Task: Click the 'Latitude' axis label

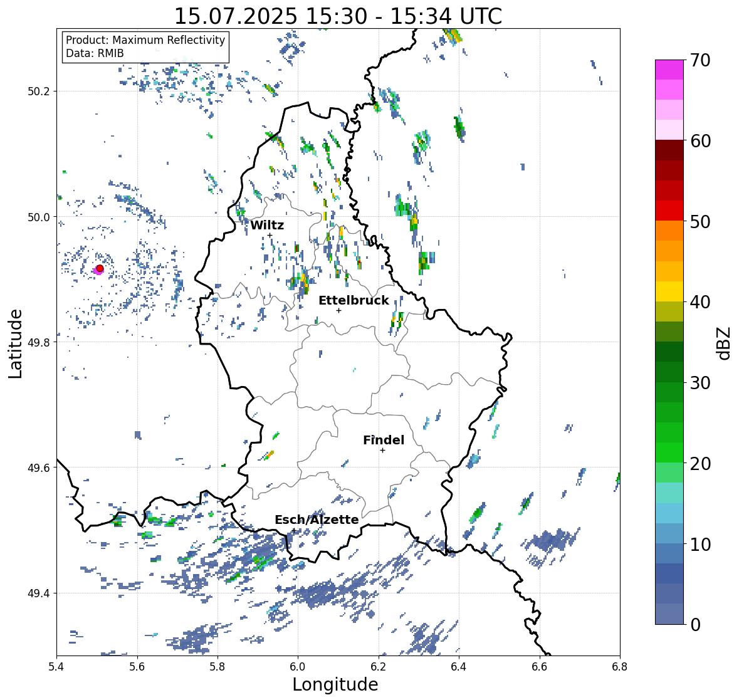Action: (15, 343)
